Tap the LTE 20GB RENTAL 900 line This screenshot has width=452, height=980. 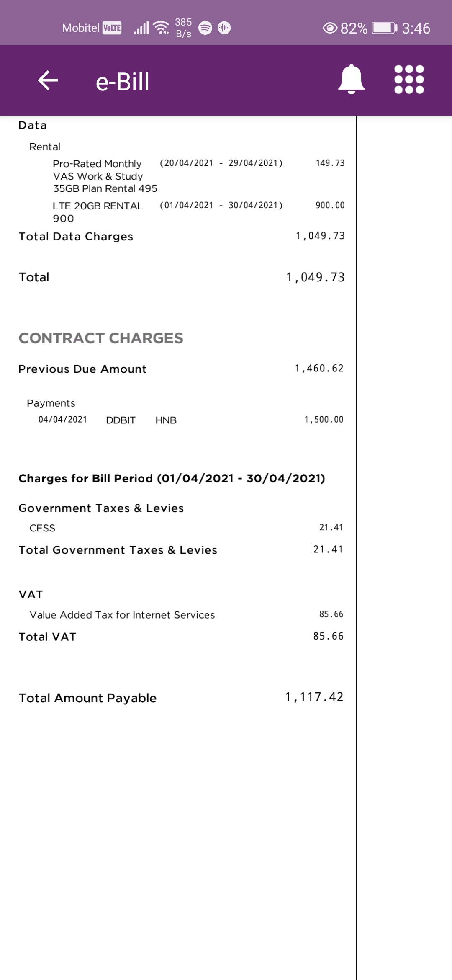[x=199, y=211]
